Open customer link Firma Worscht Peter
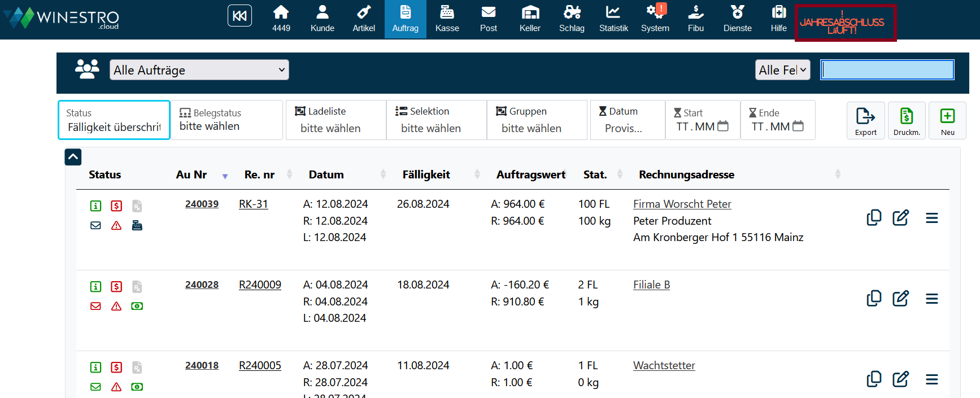The image size is (980, 398). [682, 204]
